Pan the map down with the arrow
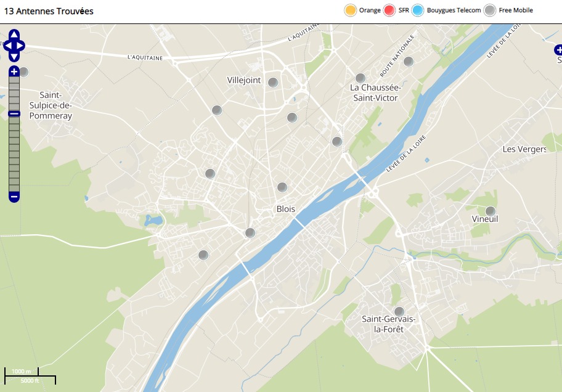 point(14,57)
